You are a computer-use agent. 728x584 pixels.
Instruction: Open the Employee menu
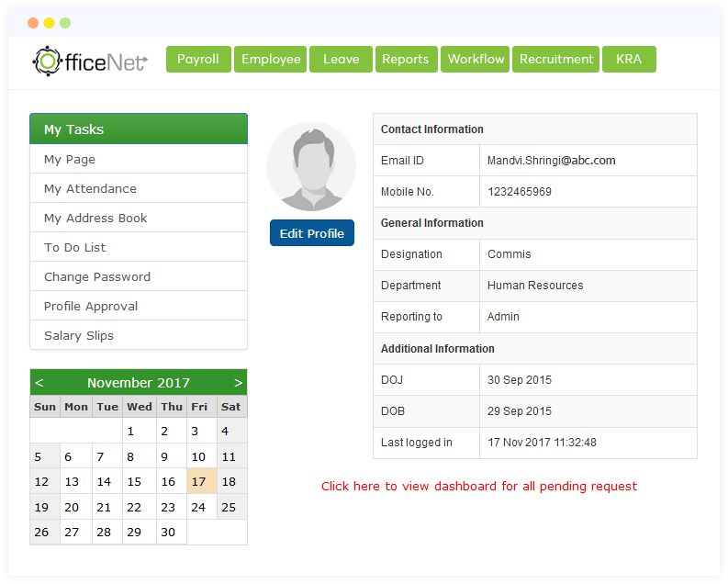(x=271, y=59)
